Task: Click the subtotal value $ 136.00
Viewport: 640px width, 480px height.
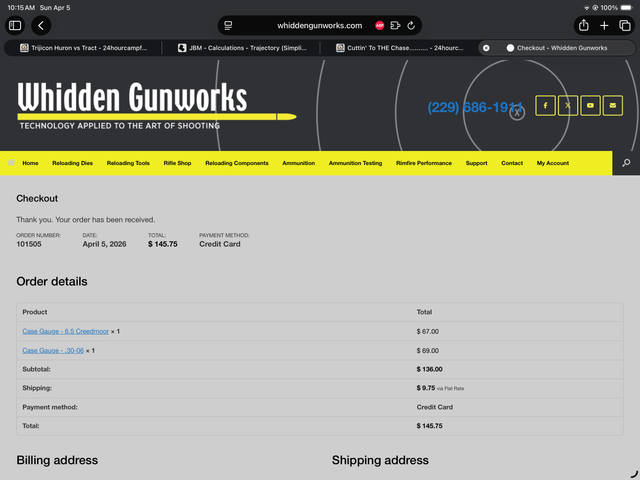Action: (x=429, y=369)
